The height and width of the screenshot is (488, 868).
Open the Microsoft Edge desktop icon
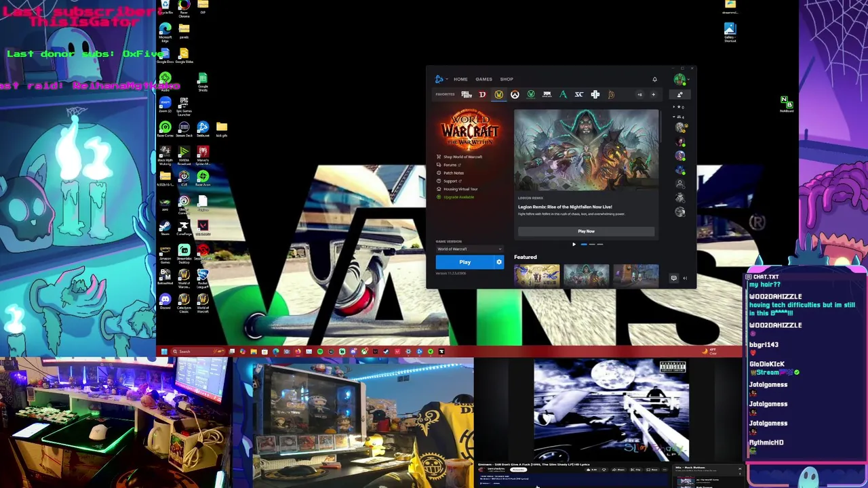tap(165, 31)
